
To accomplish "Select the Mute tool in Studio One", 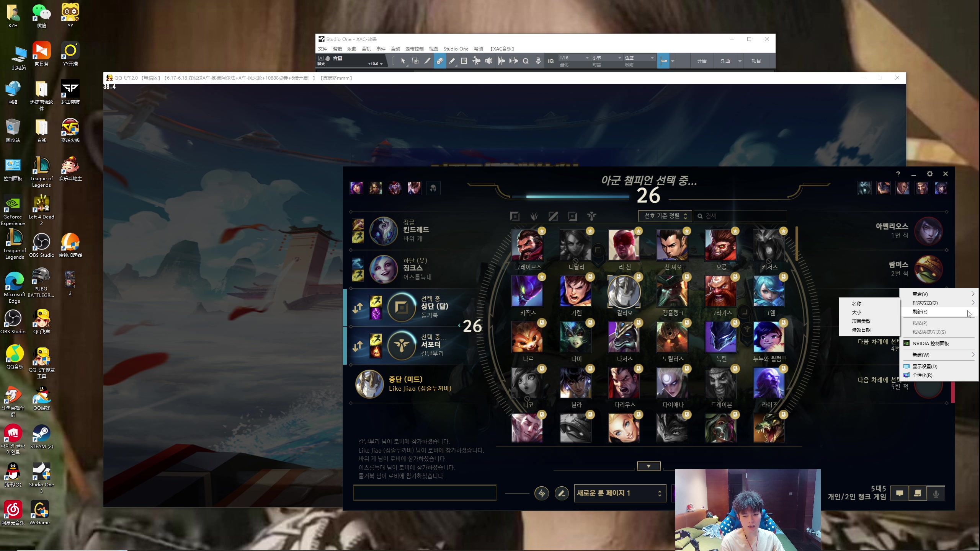I will [x=464, y=61].
